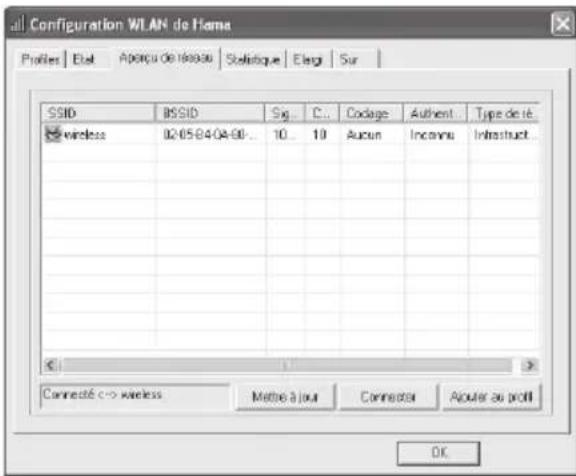Switch to the Etat tab
This screenshot has height=476, width=576.
[84, 59]
